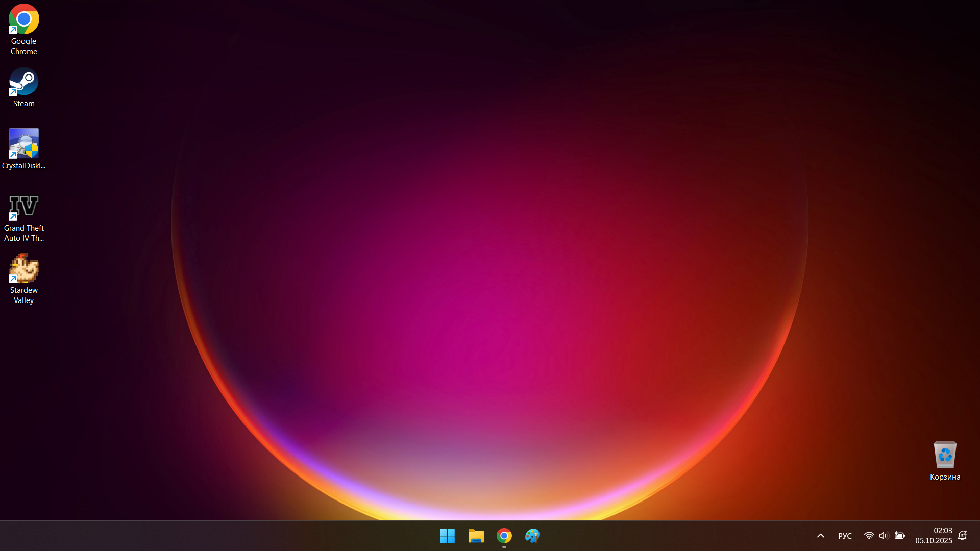
Task: Click the 'Корзина' label text
Action: (x=945, y=477)
